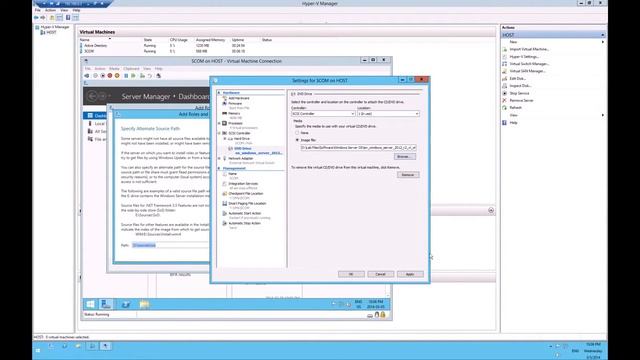
Task: Expand the View submenu in Actions
Action: [602, 115]
